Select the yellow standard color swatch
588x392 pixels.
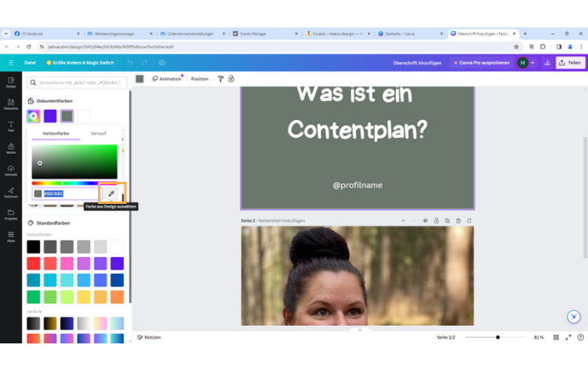pyautogui.click(x=84, y=296)
